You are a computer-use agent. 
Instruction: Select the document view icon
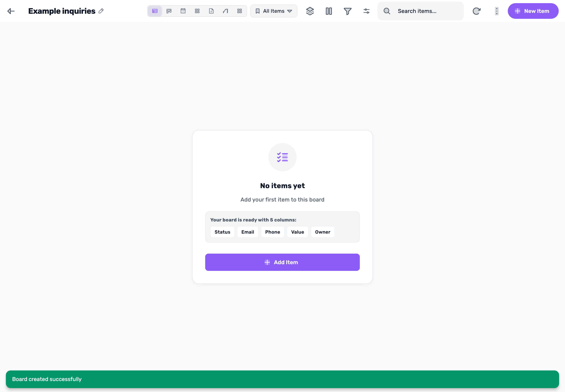pyautogui.click(x=211, y=11)
